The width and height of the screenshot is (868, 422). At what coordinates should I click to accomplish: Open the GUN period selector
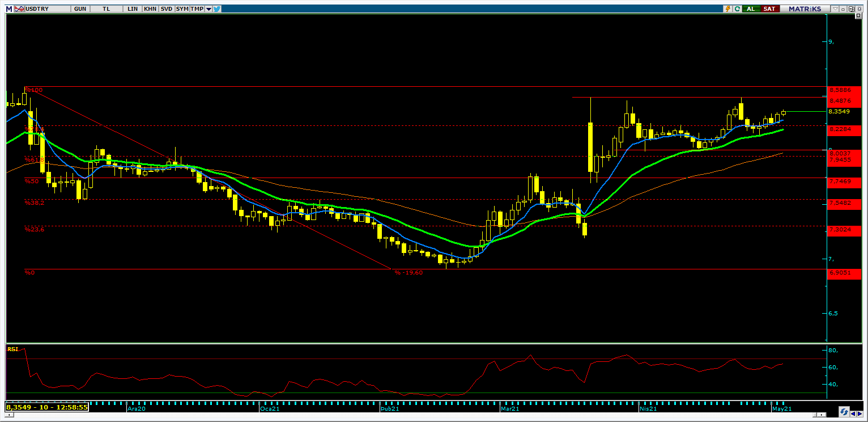tap(80, 9)
